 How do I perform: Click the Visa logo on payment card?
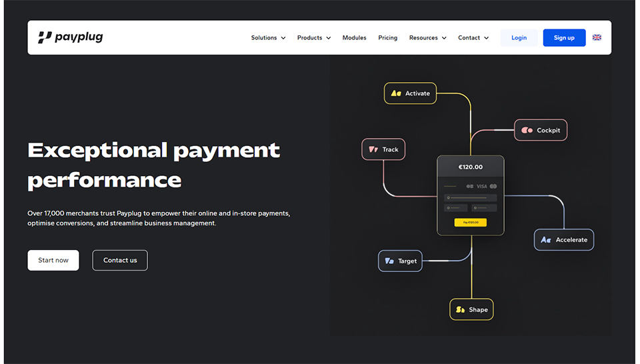click(x=481, y=186)
